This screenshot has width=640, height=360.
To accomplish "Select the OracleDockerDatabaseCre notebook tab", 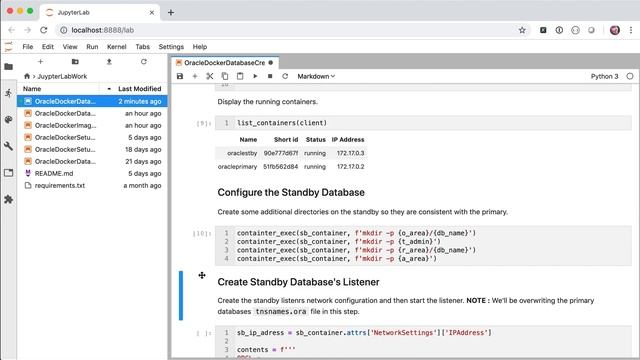I will coord(224,63).
